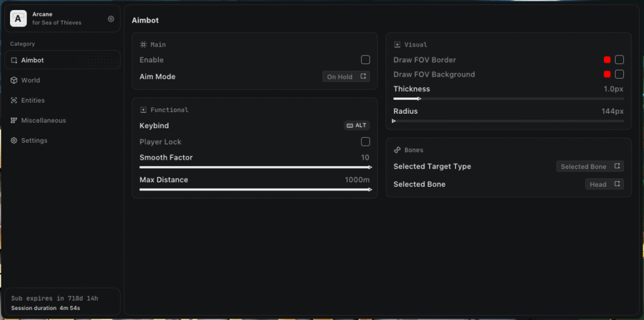Expand the Selected Target Type dropdown
This screenshot has height=320, width=644.
click(x=590, y=167)
